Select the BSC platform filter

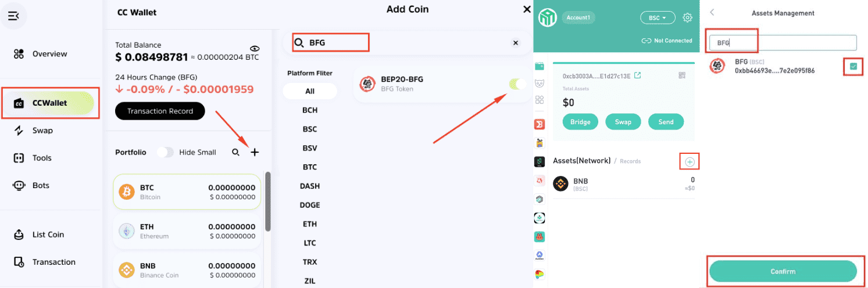pos(310,129)
